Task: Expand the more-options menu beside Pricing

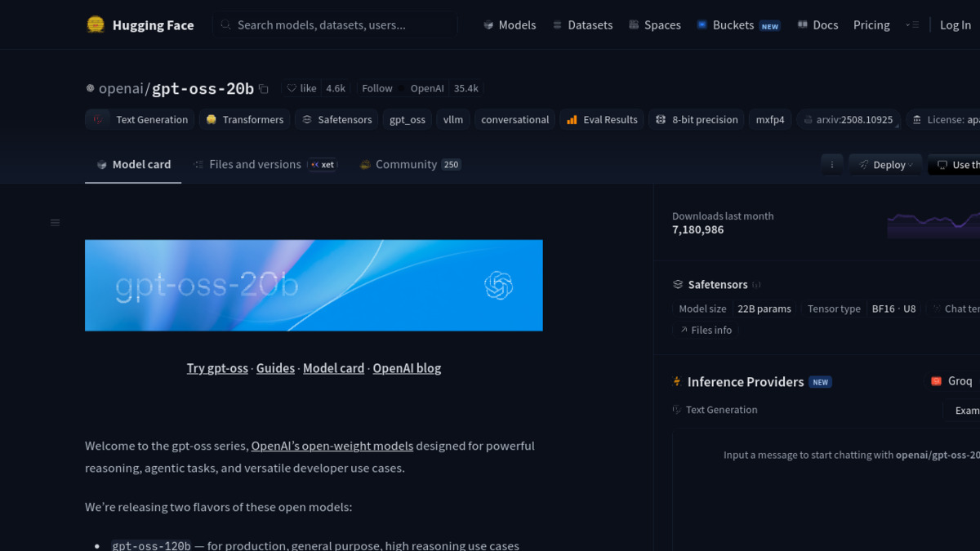Action: coord(912,25)
